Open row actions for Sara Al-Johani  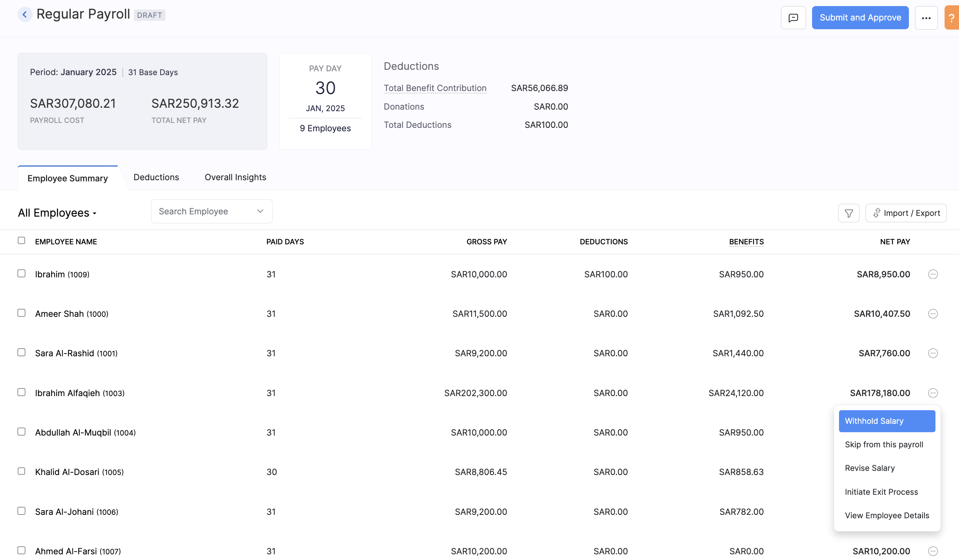click(933, 511)
